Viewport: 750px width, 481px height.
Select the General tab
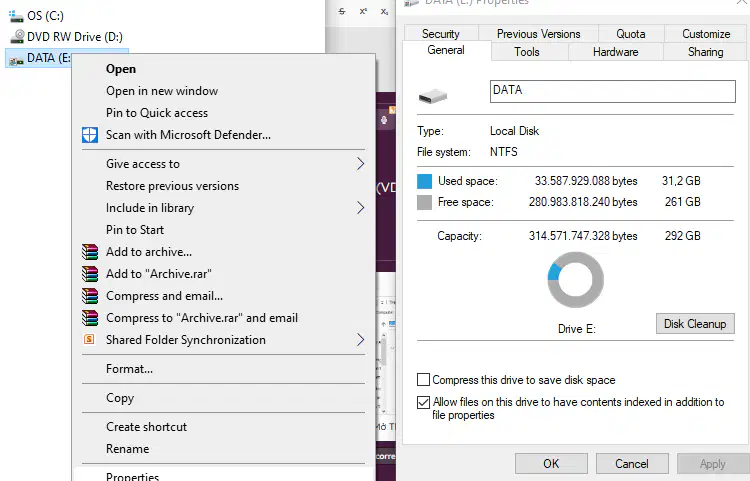click(446, 50)
